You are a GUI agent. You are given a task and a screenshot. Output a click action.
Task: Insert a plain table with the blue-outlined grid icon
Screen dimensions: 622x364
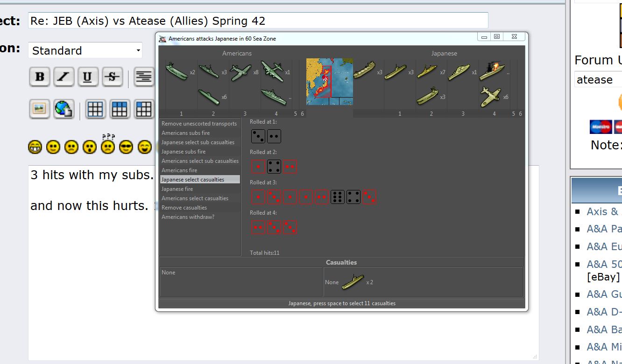pos(95,109)
